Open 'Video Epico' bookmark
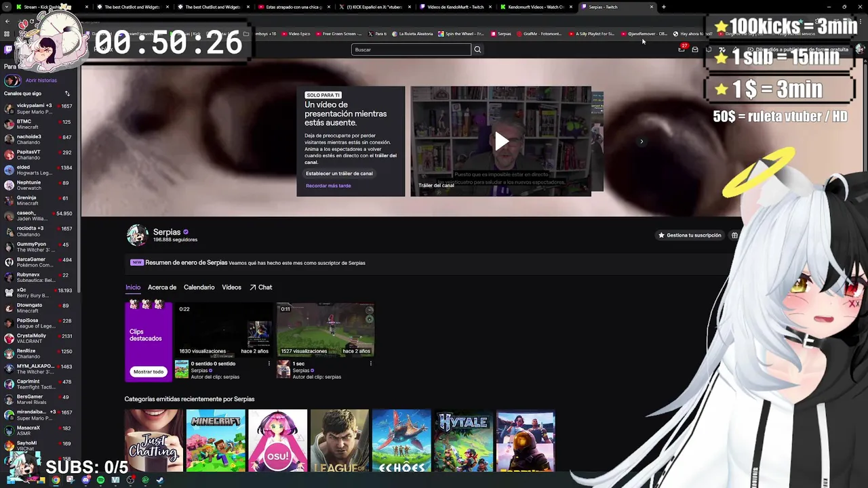Image resolution: width=868 pixels, height=488 pixels. (296, 33)
